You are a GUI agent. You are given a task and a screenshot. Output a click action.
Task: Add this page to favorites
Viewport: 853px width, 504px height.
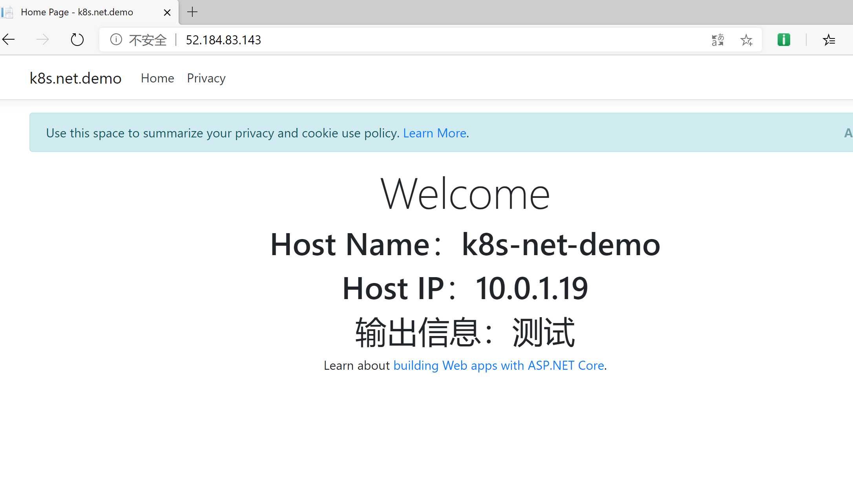(746, 40)
